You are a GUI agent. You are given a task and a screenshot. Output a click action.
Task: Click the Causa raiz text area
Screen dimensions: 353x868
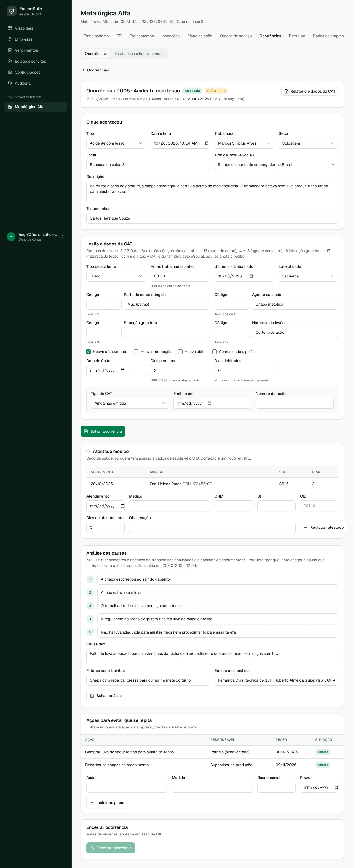(212, 656)
